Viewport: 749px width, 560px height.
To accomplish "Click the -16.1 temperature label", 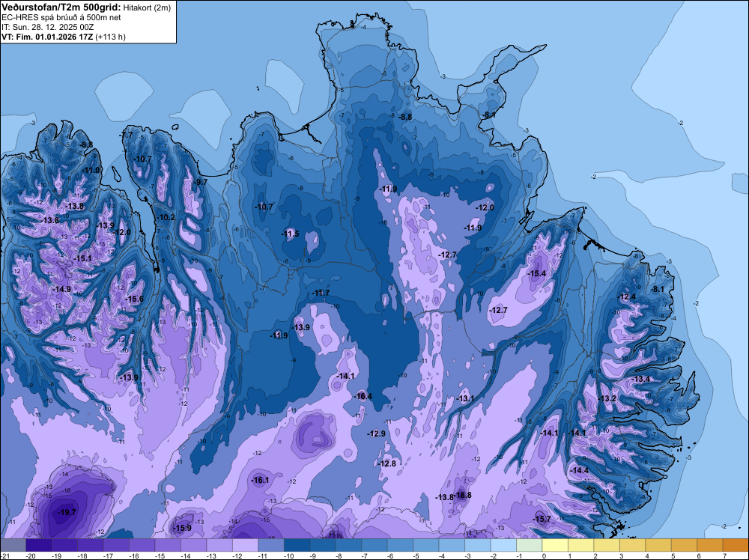I will pyautogui.click(x=260, y=481).
